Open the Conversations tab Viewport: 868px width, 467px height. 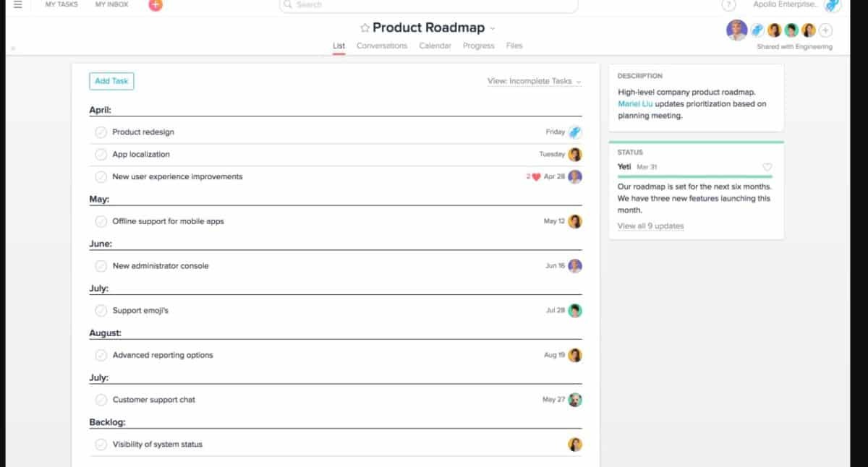382,46
